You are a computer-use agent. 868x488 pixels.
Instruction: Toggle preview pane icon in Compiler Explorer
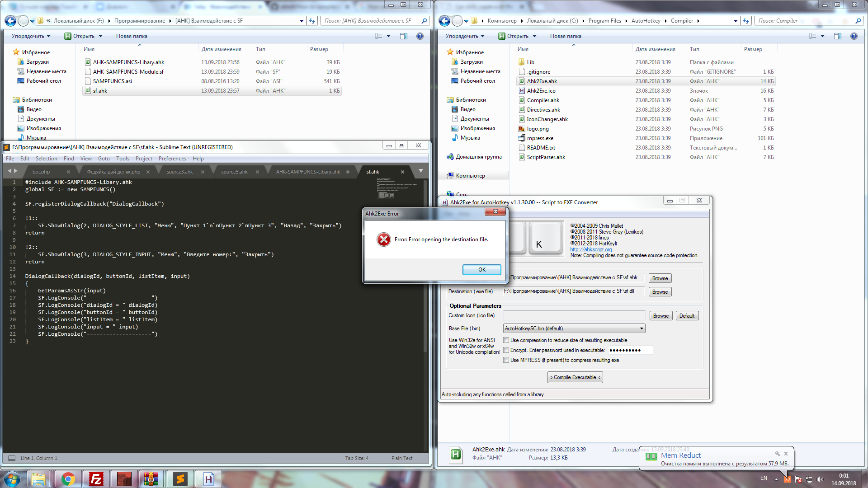point(838,36)
